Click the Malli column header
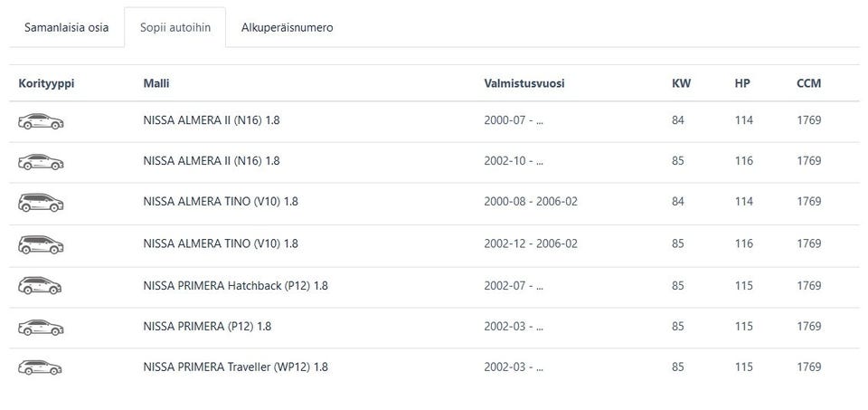 (156, 83)
